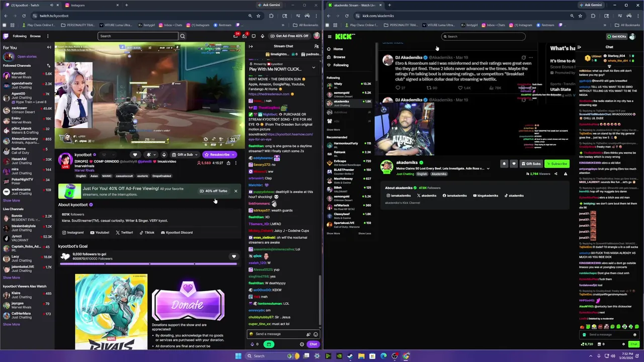This screenshot has height=362, width=644.
Task: Share kyootbot stream via share icon
Action: (x=228, y=163)
